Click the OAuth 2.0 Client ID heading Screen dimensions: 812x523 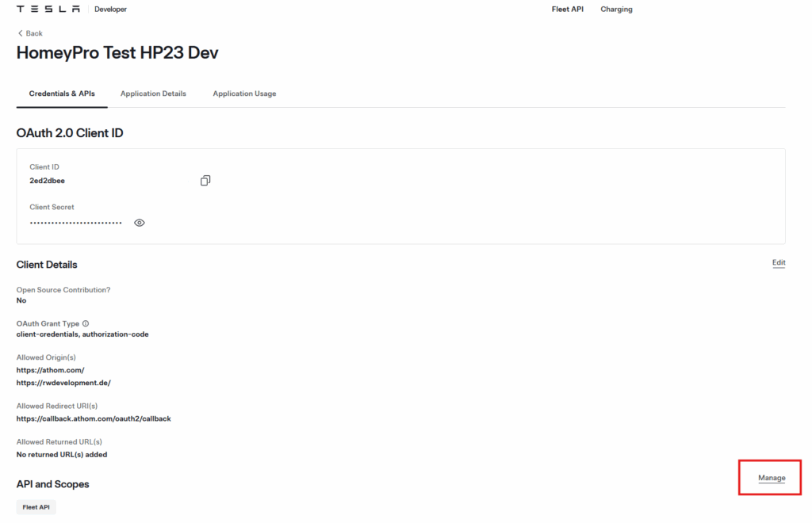[x=70, y=133]
